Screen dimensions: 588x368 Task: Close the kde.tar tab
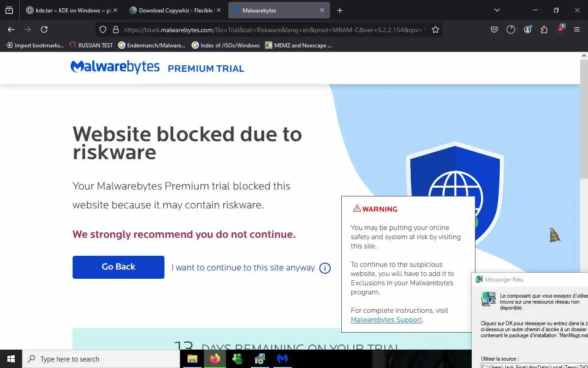point(115,10)
